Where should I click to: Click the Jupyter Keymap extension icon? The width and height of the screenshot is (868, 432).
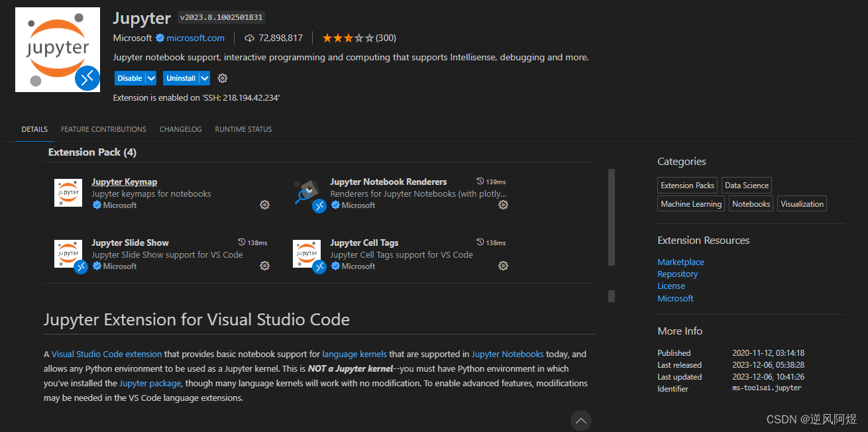(x=68, y=193)
